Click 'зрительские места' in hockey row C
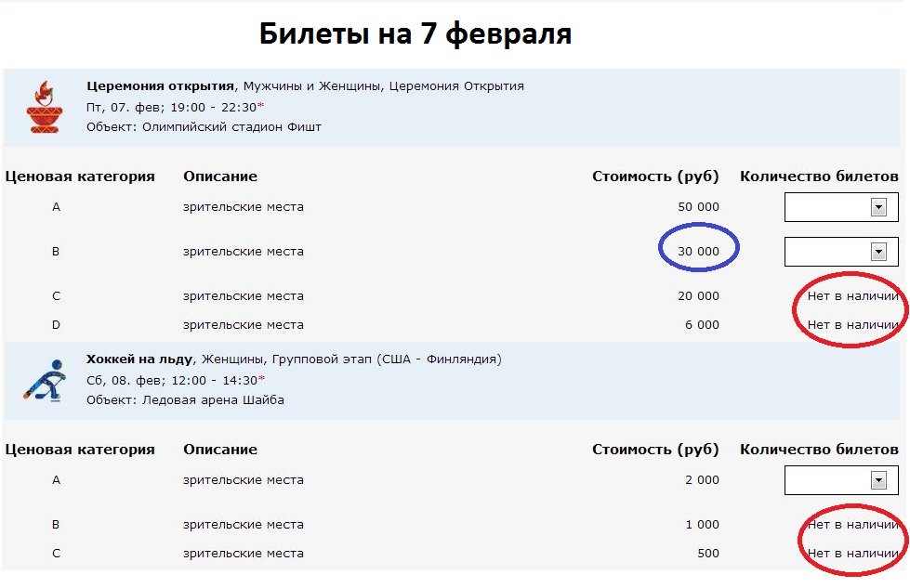 pos(244,554)
